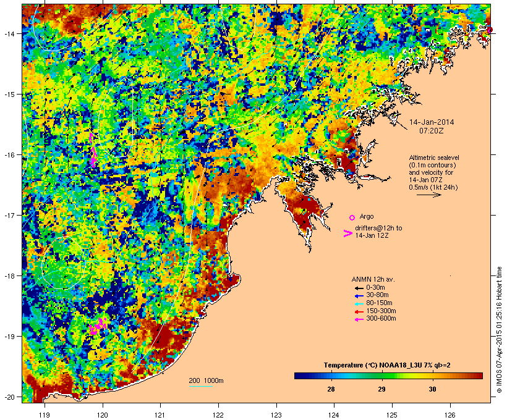Viewport: 507px width, 420px height.
Task: Click the '30' colorbar tick label
Action: (432, 389)
